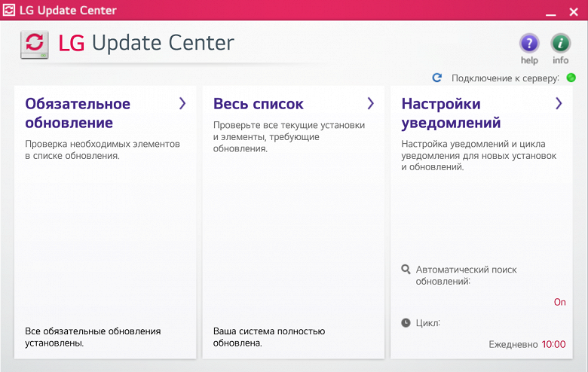
Task: Click the Настройка уведомлений и цикла description
Action: (479, 155)
